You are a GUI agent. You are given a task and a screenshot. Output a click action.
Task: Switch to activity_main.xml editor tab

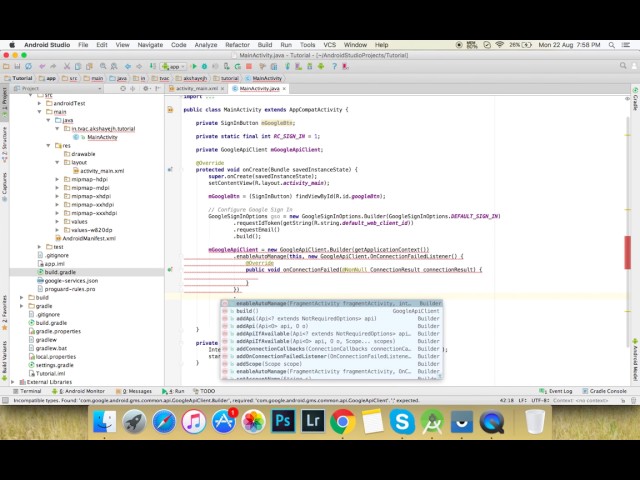[197, 89]
